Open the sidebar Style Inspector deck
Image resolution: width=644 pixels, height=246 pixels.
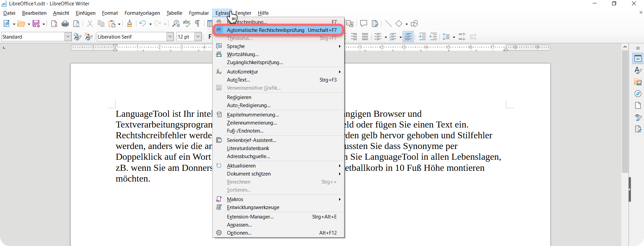tap(638, 117)
